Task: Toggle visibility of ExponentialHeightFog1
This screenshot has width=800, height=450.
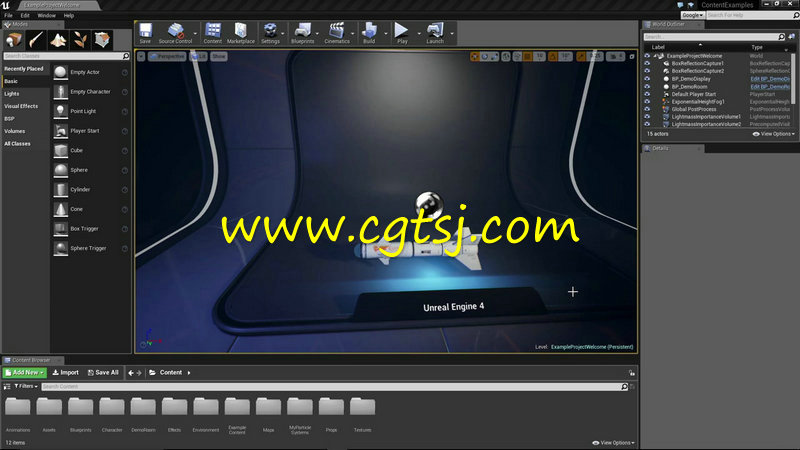Action: click(x=647, y=102)
